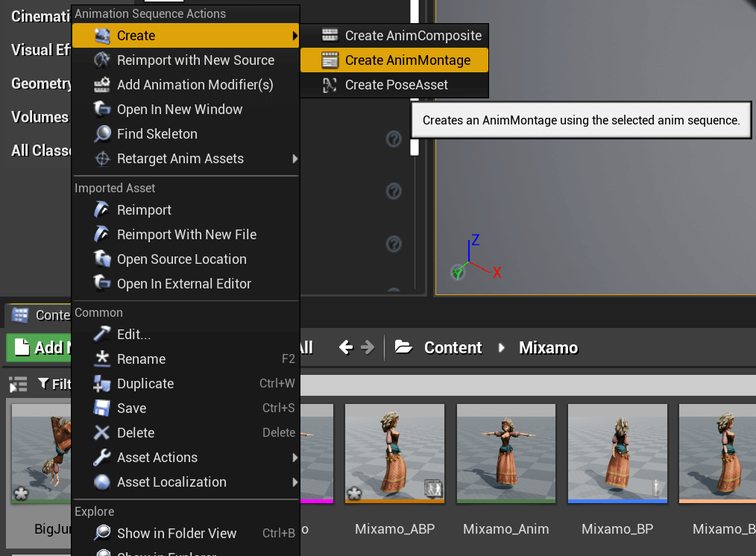This screenshot has width=756, height=556.
Task: Click the Save floppy disk icon
Action: [101, 408]
